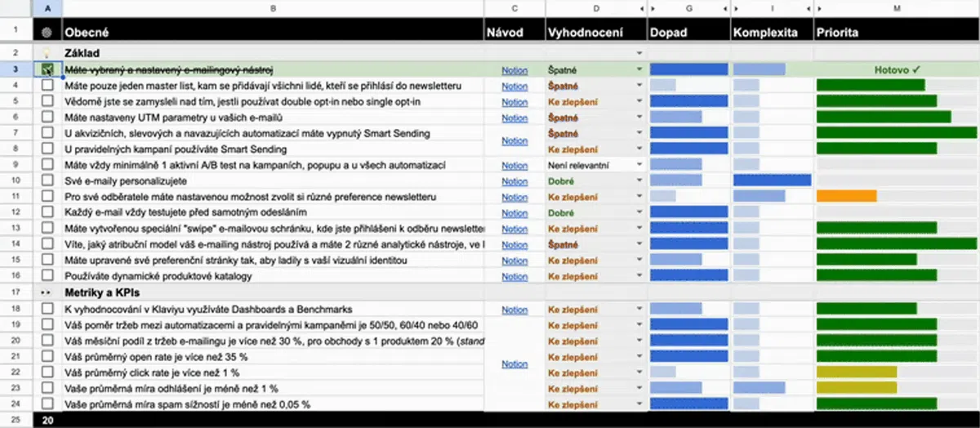Select the Komplexita bar in row 10
Screen dimensions: 980x428
(773, 181)
